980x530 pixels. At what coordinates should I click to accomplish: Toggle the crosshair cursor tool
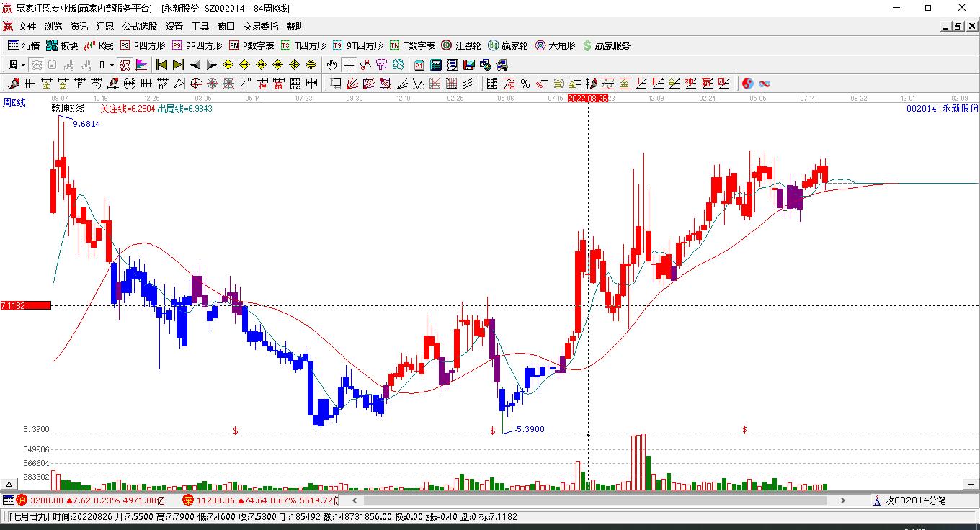tap(349, 65)
